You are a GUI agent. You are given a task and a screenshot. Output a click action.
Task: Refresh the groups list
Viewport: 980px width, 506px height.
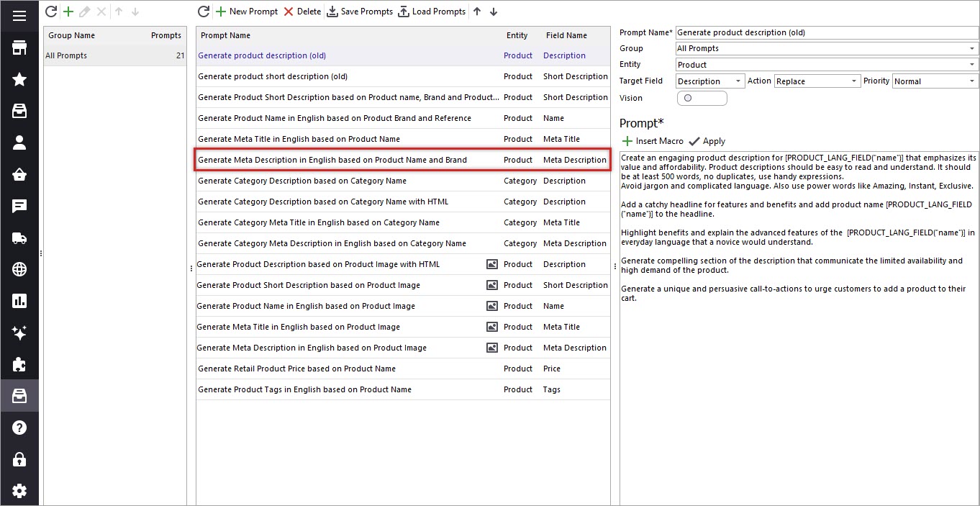(51, 12)
